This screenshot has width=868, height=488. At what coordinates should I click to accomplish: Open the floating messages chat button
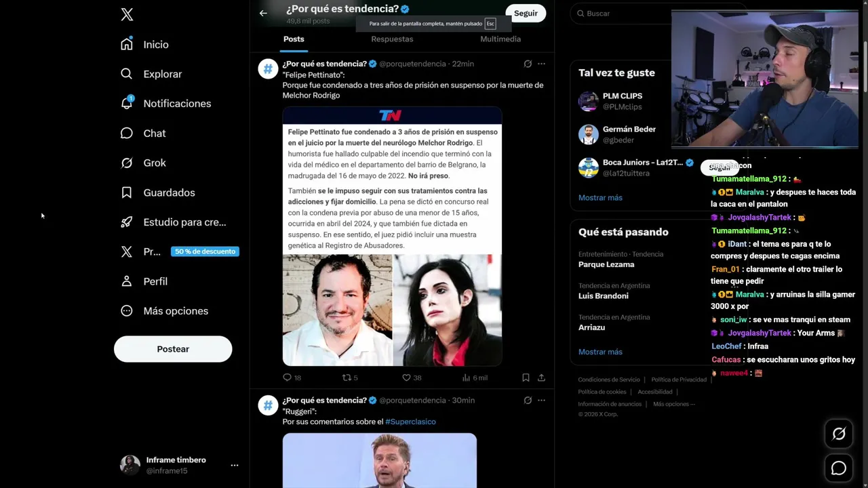[839, 468]
